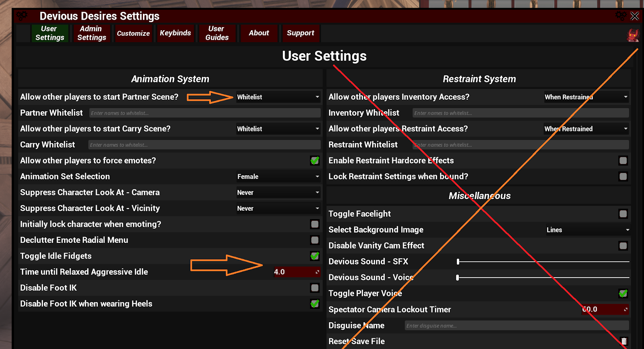Click the Reset Save File label
Viewport: 644px width, 349px height.
(x=357, y=341)
